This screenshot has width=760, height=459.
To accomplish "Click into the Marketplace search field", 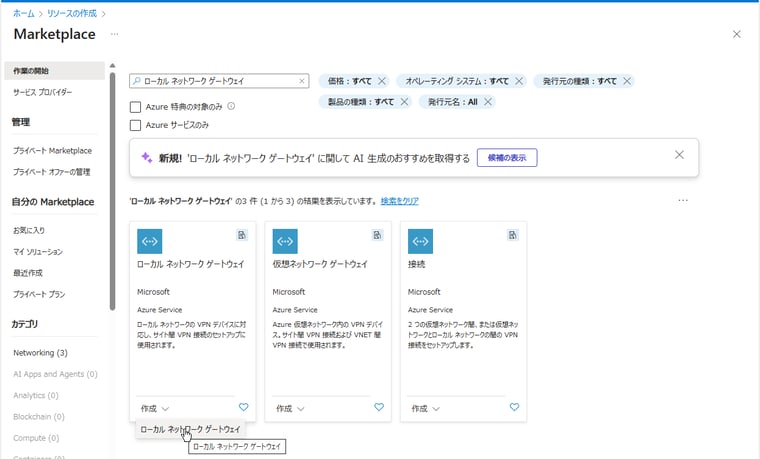I will click(219, 81).
